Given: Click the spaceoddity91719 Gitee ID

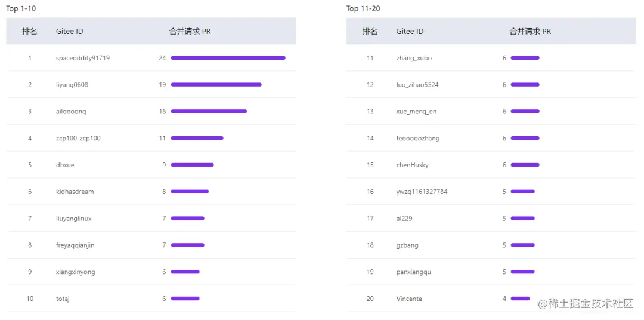Looking at the screenshot, I should click(x=82, y=58).
